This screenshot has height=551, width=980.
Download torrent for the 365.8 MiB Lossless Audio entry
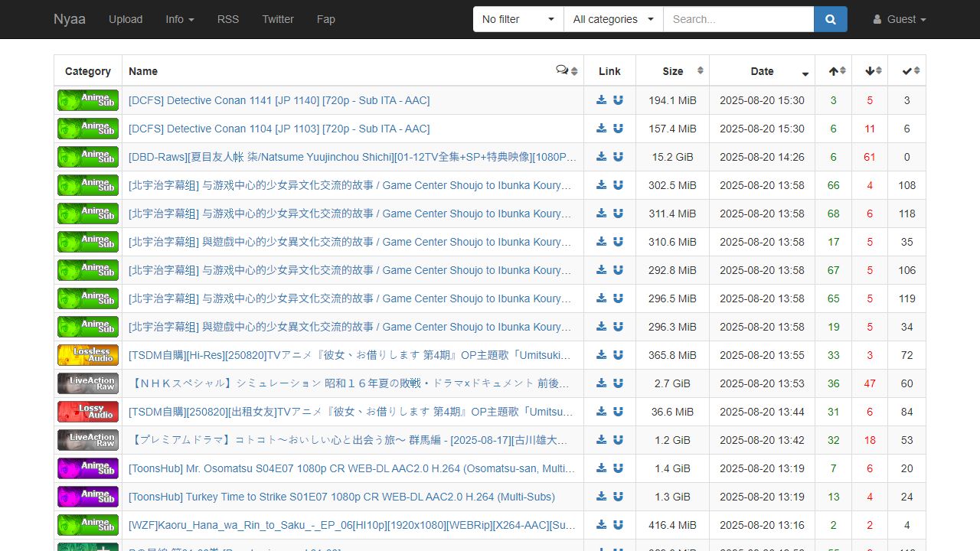coord(602,354)
